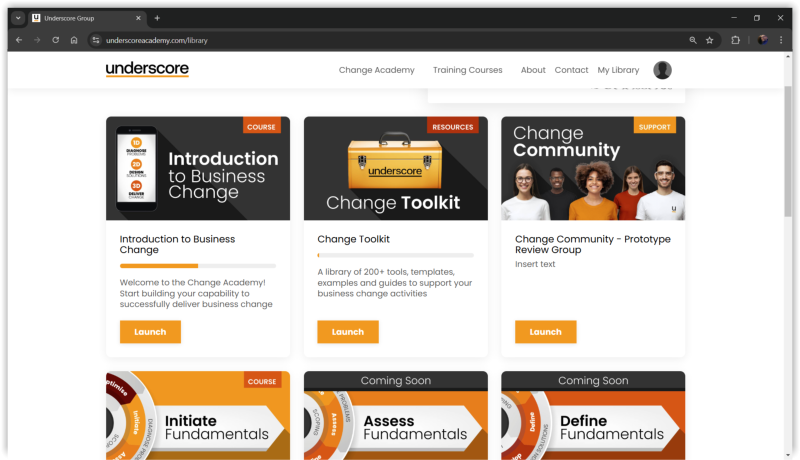
Task: Click the Introduction to Business Change title text
Action: [177, 244]
